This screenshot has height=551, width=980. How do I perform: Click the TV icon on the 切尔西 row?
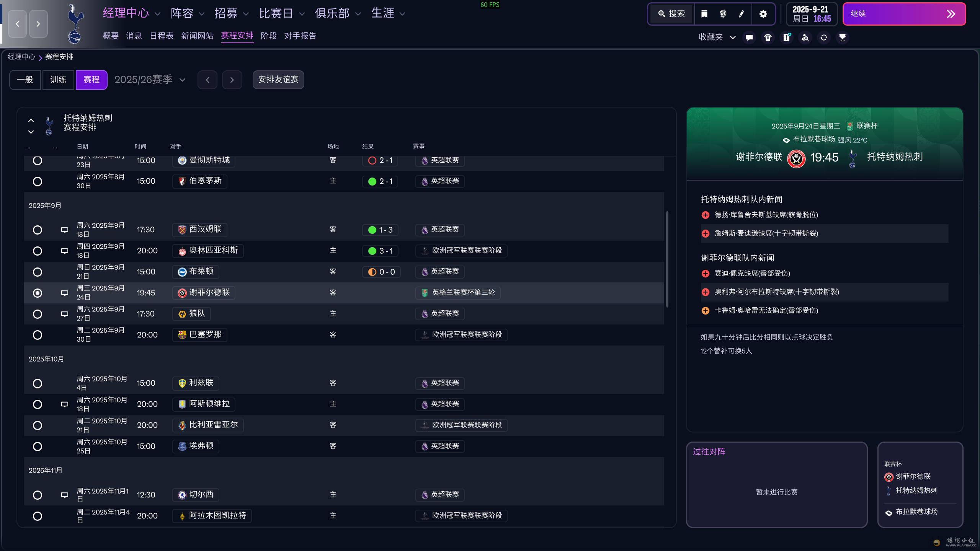click(65, 495)
